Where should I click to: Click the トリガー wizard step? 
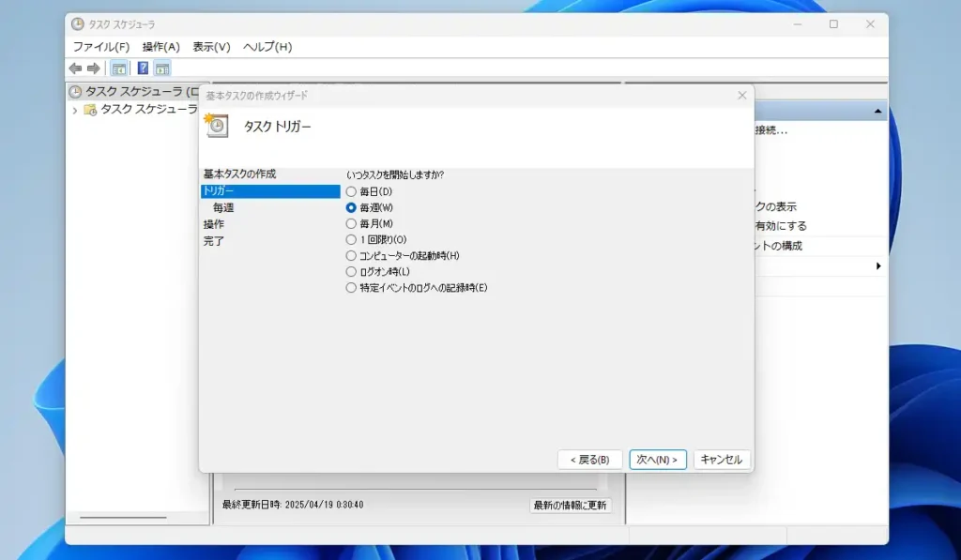coord(270,191)
